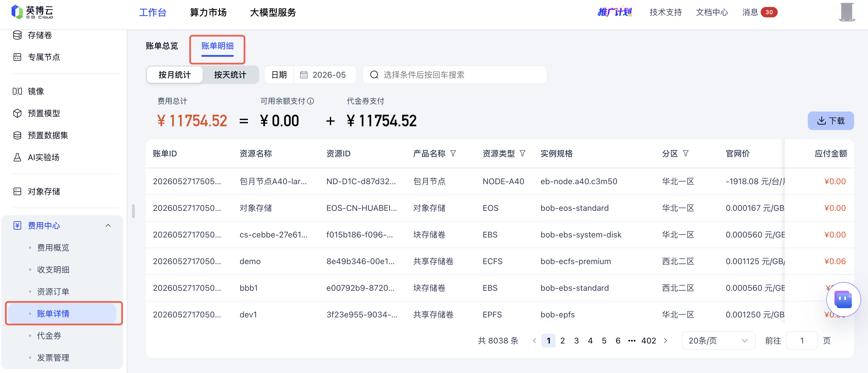Click the sidebar scrollbar handle
This screenshot has height=373, width=868.
tap(133, 211)
